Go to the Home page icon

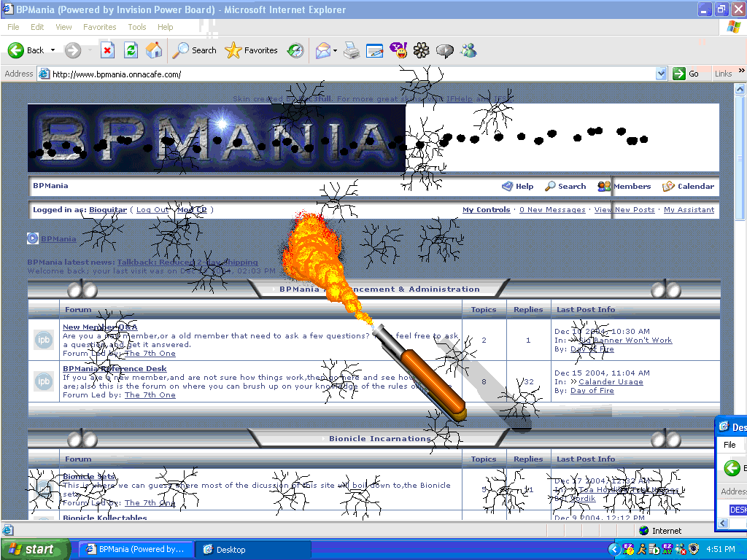pyautogui.click(x=154, y=50)
